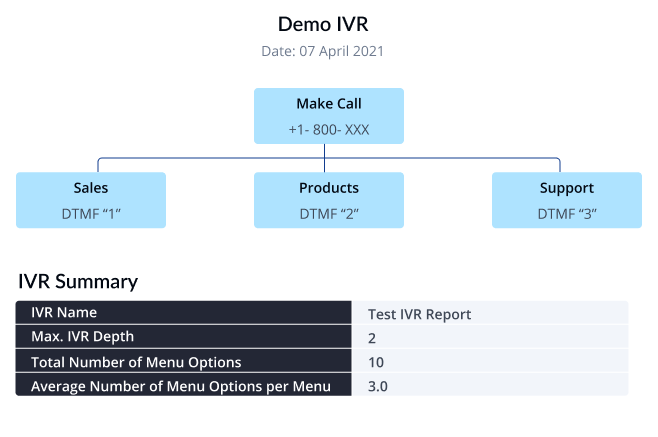
Task: Open the Products menu node
Action: click(x=328, y=188)
